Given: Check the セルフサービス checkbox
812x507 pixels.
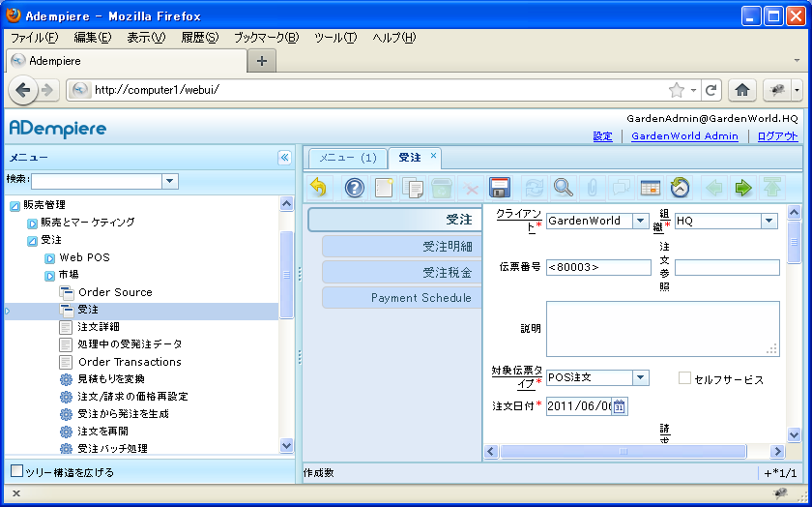Looking at the screenshot, I should 684,378.
